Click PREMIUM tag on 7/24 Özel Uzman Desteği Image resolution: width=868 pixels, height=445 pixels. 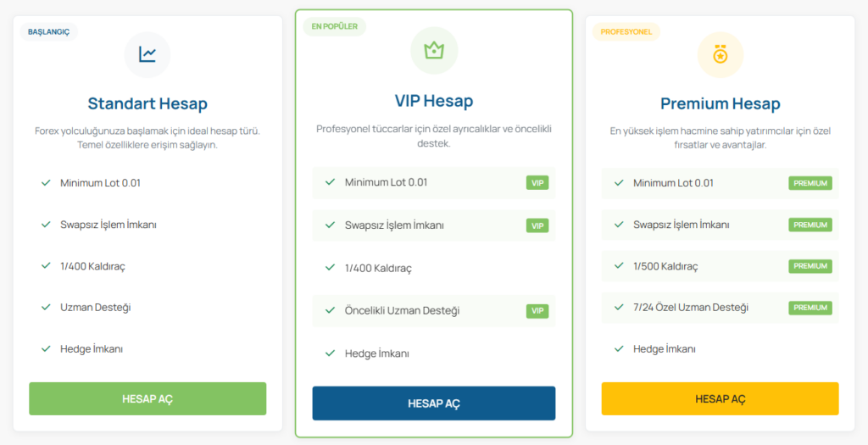point(810,308)
